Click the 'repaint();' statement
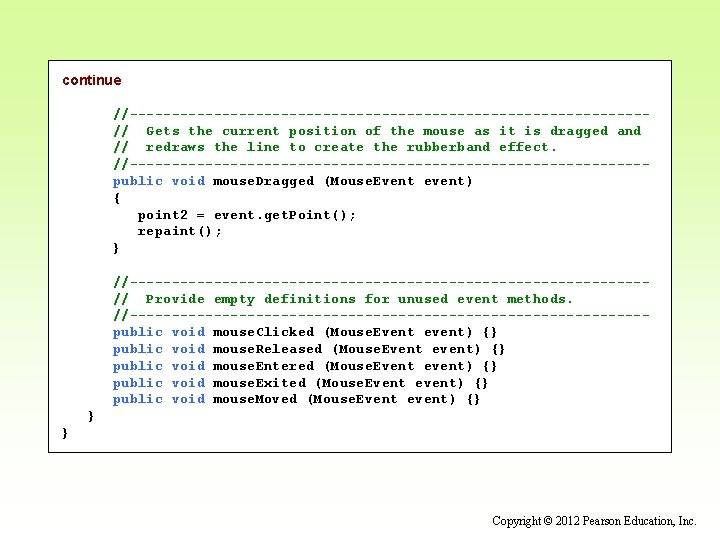Image resolution: width=720 pixels, height=540 pixels. coord(180,231)
